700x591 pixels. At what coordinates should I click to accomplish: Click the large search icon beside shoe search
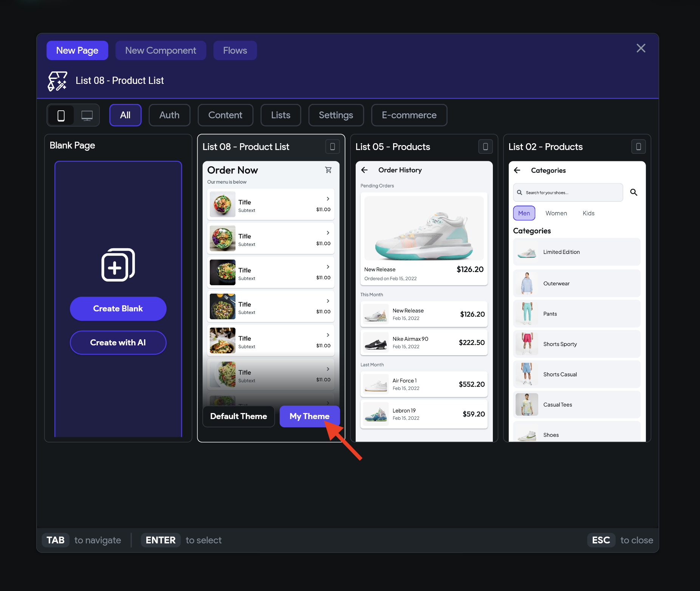[634, 192]
